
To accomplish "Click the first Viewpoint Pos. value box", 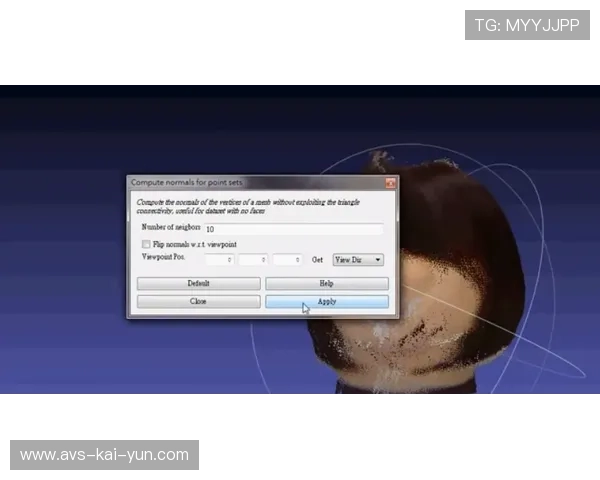I will [x=220, y=260].
